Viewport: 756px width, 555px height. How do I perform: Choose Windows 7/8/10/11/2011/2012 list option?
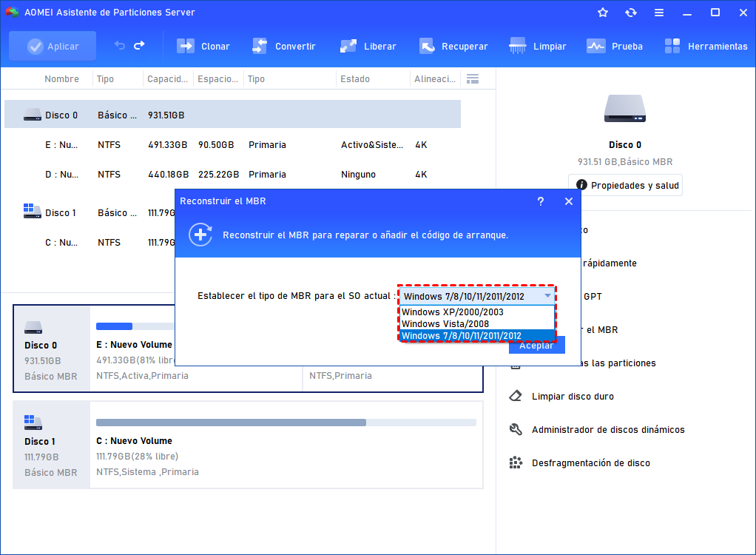[477, 336]
